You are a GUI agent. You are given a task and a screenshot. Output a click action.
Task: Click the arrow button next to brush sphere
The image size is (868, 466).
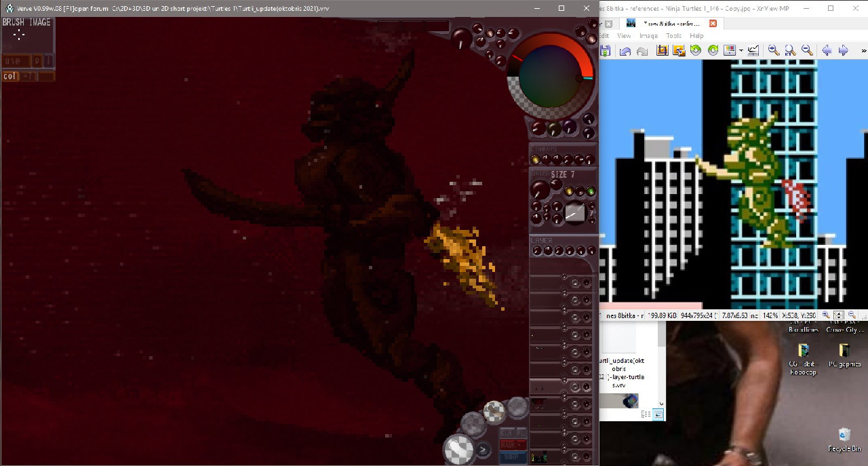point(484,449)
